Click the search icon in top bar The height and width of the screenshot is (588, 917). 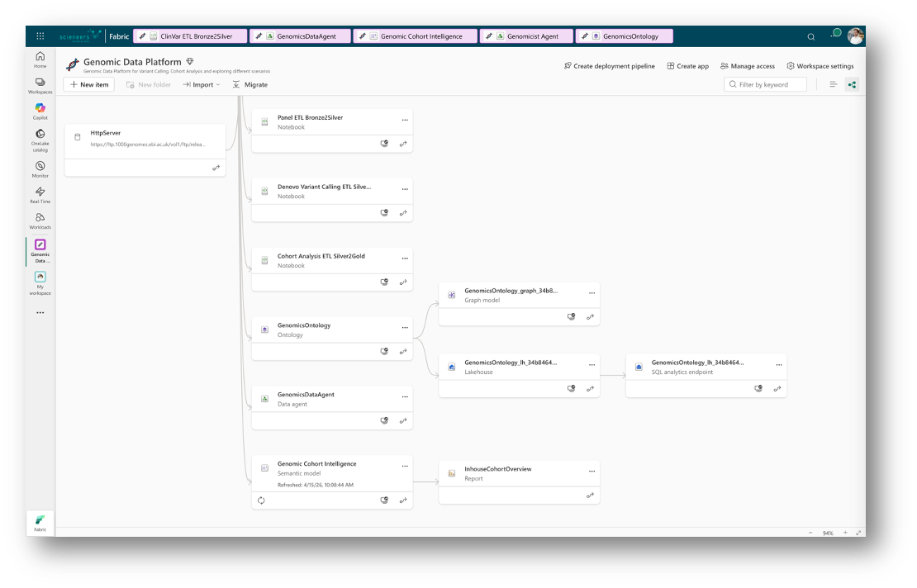(810, 36)
